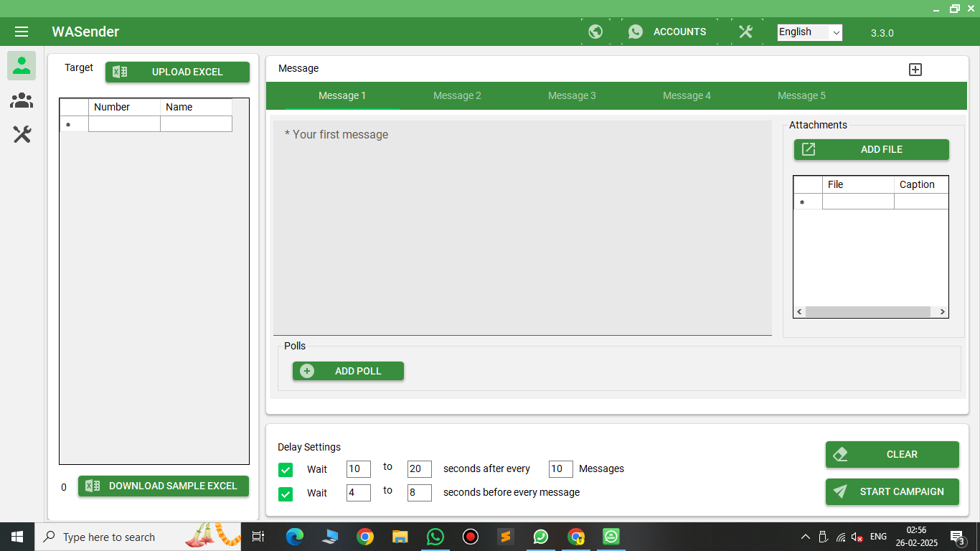Click the Name cell in target table
Screen dimensions: 980x551
pyautogui.click(x=196, y=124)
